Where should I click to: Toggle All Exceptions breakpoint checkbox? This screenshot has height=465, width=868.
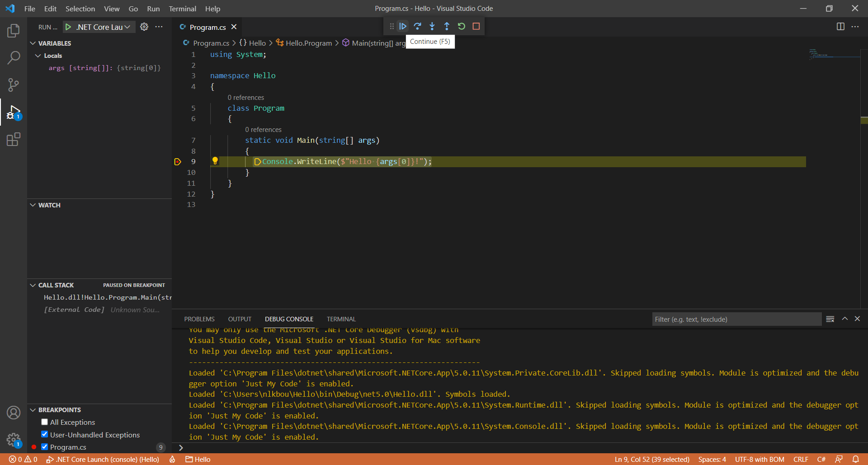[44, 422]
